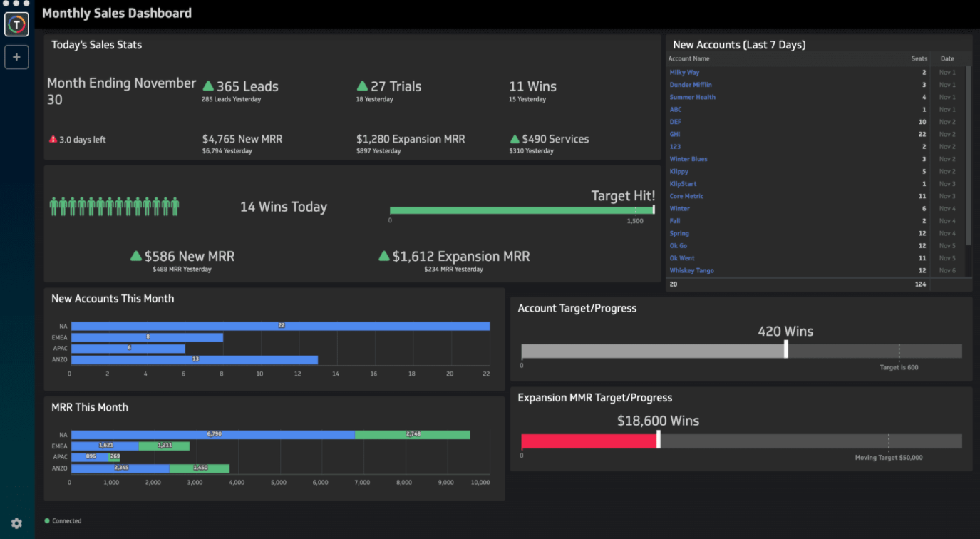Sort table by the Seats column header
Viewport: 980px width, 539px height.
pos(919,59)
